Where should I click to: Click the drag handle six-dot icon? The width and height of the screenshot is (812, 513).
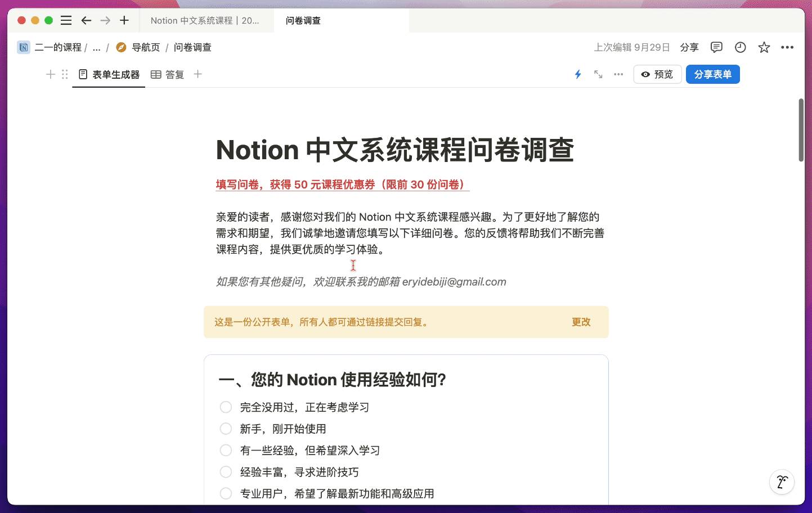point(65,74)
